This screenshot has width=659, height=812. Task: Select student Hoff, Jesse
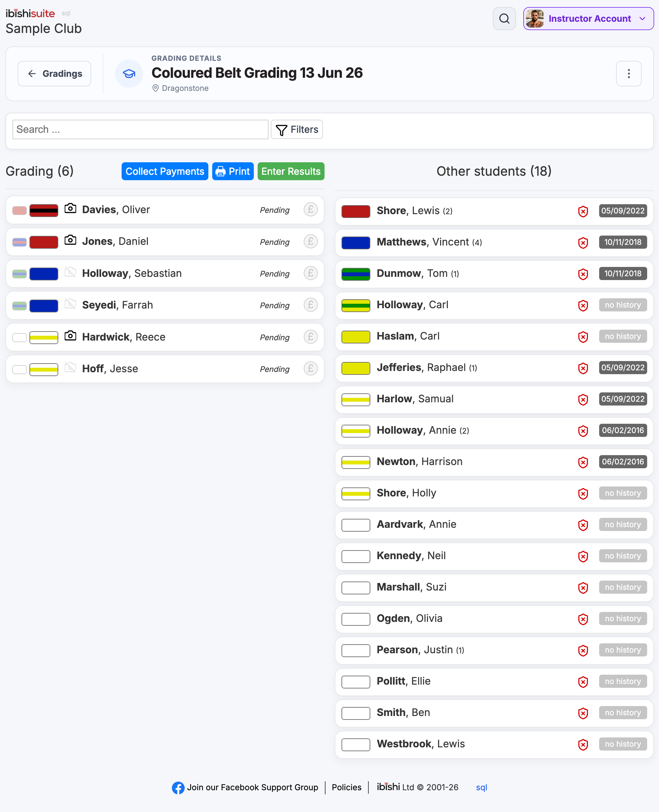[165, 369]
